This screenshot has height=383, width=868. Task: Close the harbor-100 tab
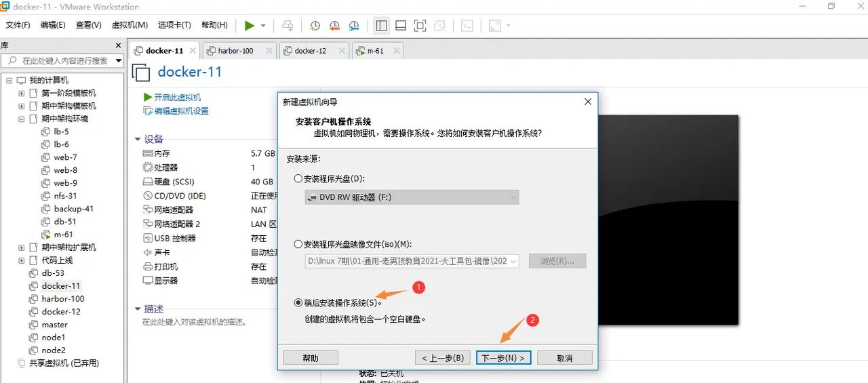tap(269, 51)
